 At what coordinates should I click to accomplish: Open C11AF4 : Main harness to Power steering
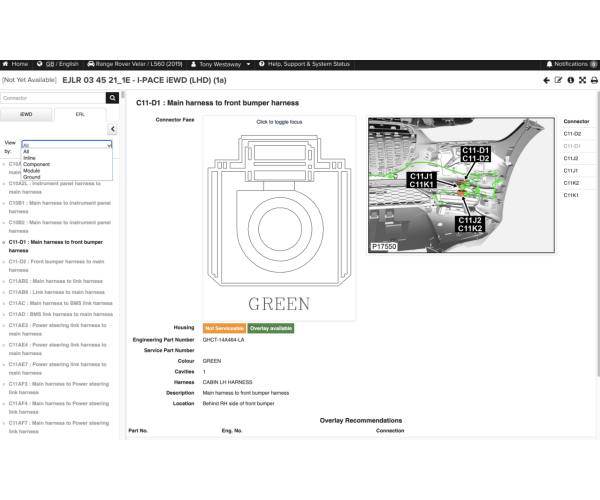(x=59, y=407)
